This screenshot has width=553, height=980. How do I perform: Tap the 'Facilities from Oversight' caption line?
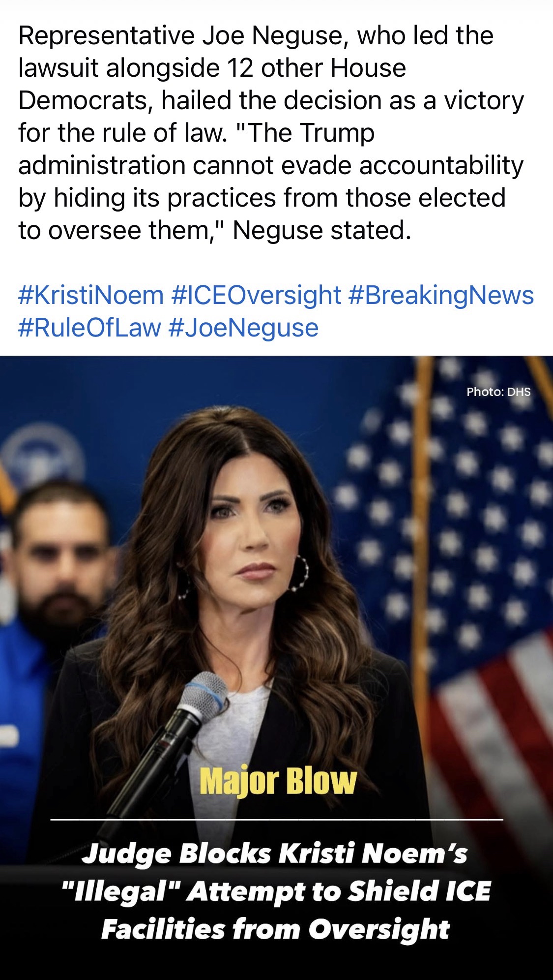[x=275, y=929]
